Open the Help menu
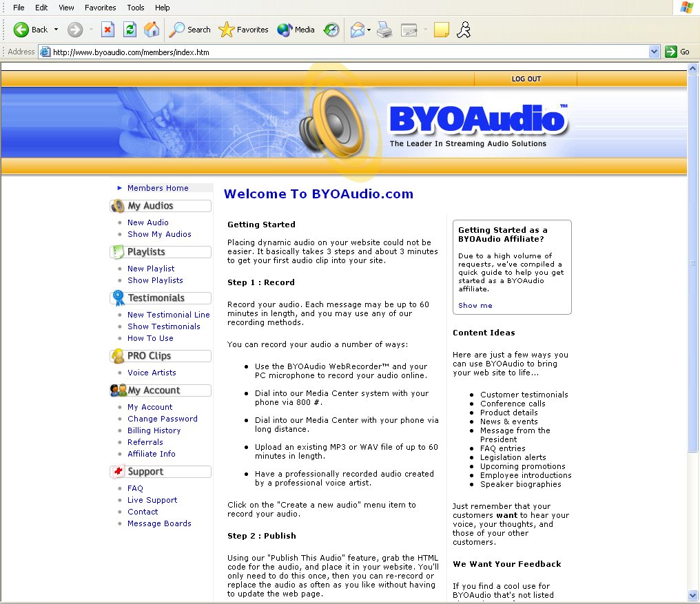700x604 pixels. click(x=162, y=8)
